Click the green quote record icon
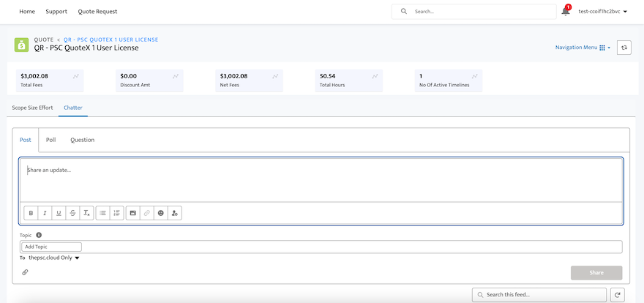 tap(21, 45)
